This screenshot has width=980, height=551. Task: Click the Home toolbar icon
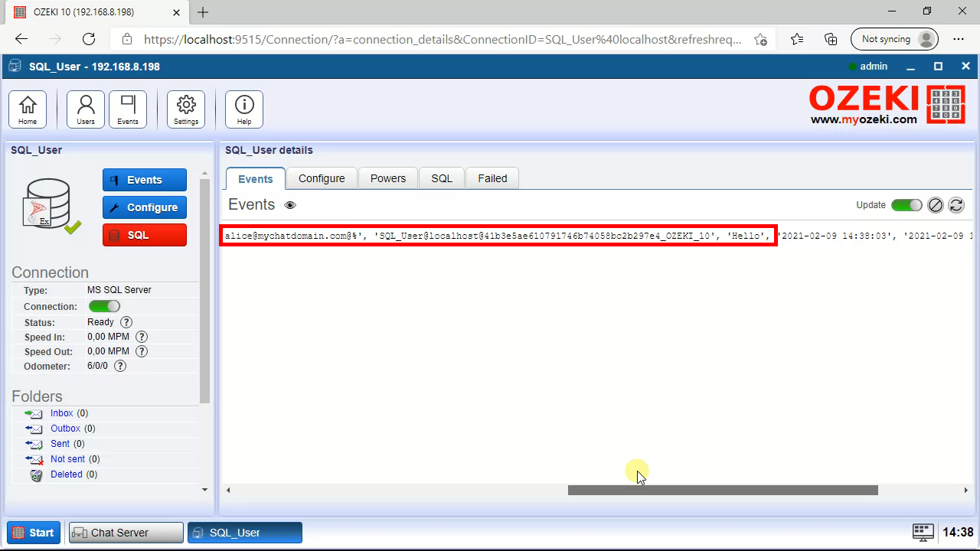click(x=28, y=109)
